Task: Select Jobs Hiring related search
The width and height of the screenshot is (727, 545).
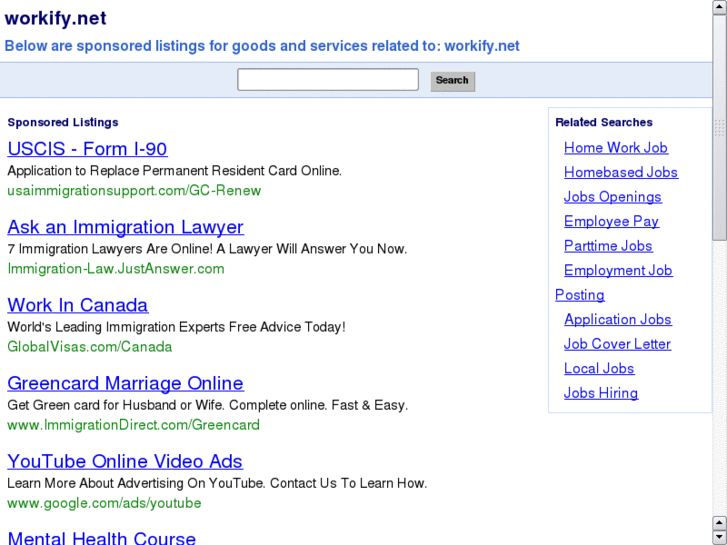Action: pos(601,393)
